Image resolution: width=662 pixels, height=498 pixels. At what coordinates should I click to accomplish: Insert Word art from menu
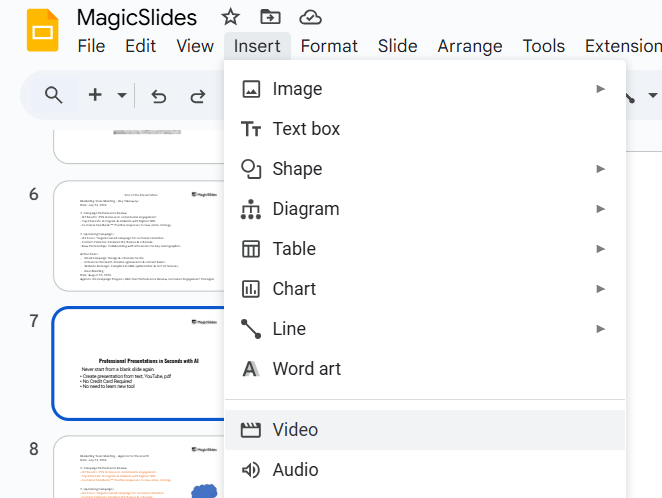(x=306, y=369)
